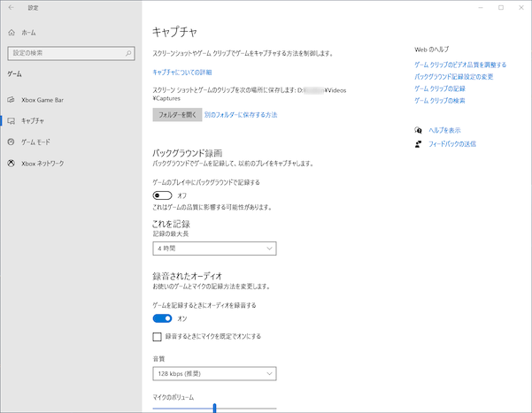The width and height of the screenshot is (532, 413).
Task: Click the ゲーム モード icon in the sidebar
Action: [x=11, y=141]
